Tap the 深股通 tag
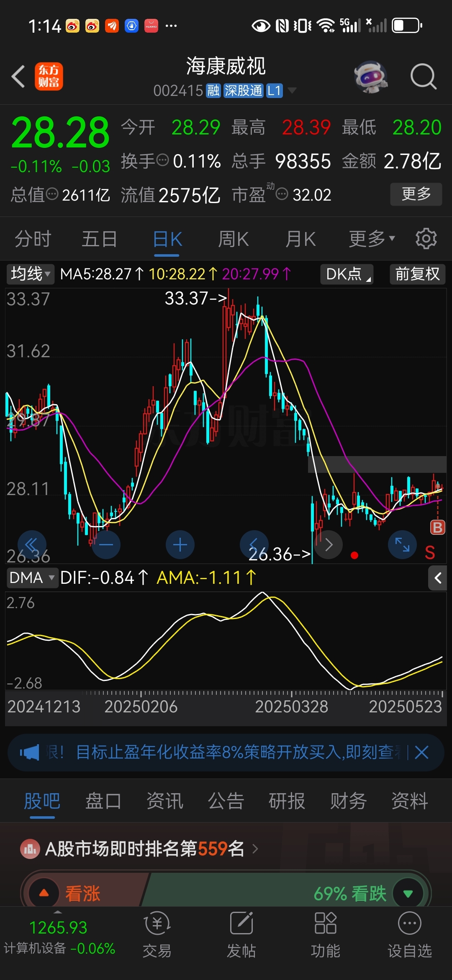Viewport: 452px width, 980px height. pyautogui.click(x=243, y=90)
